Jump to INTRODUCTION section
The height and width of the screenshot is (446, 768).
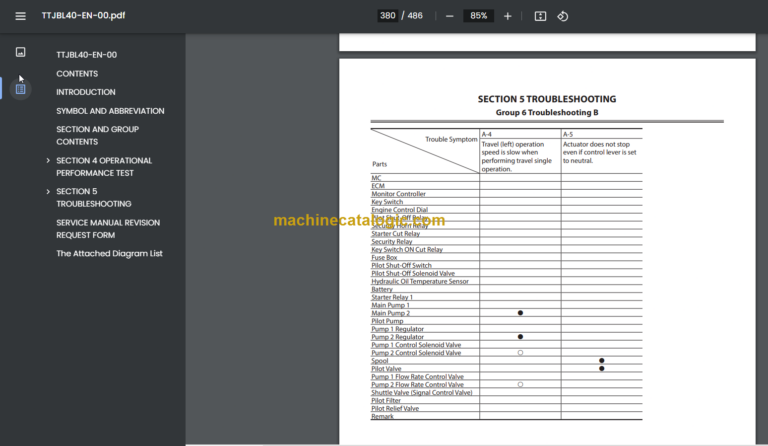(85, 92)
